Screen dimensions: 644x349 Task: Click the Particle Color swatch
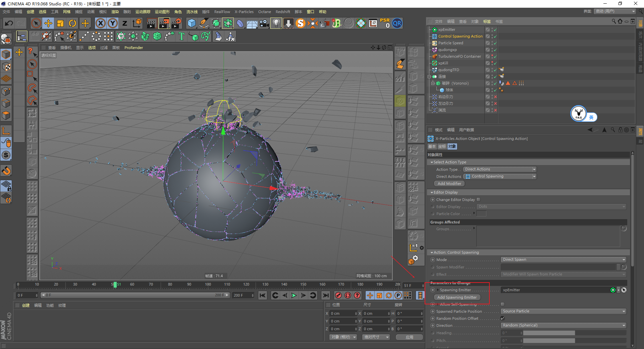(481, 214)
